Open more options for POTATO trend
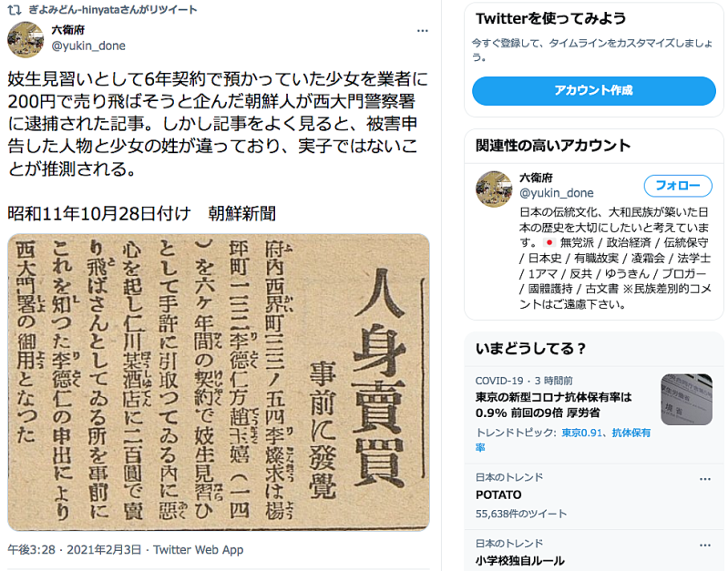The height and width of the screenshot is (571, 728). tap(705, 479)
